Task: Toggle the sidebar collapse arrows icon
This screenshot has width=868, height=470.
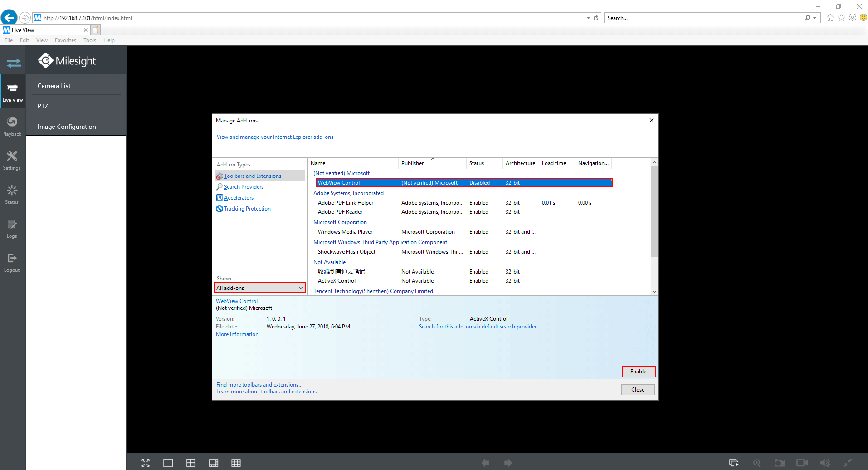Action: pos(14,63)
